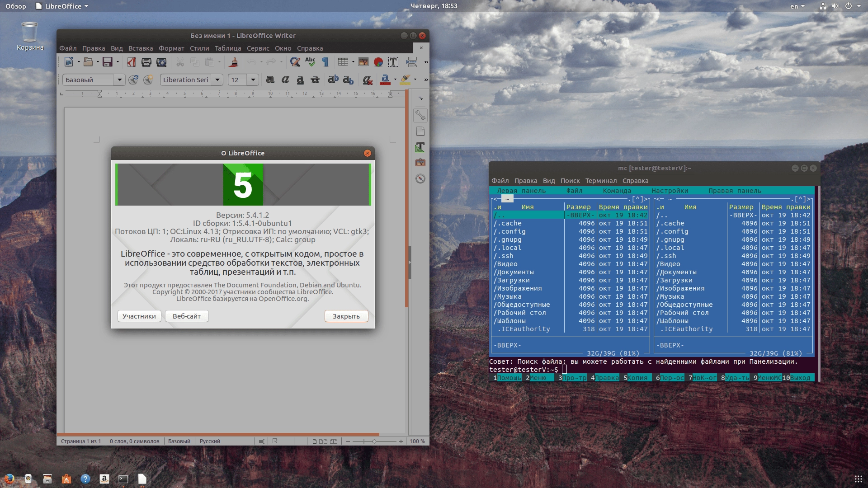The width and height of the screenshot is (868, 488).
Task: Toggle Underline formatting
Action: pyautogui.click(x=300, y=80)
